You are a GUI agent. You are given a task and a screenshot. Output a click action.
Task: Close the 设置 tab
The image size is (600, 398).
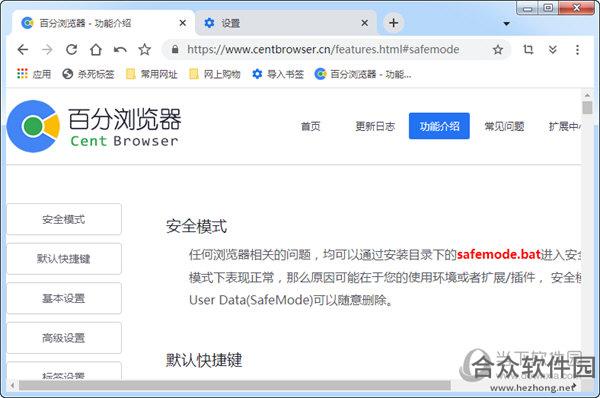(365, 23)
